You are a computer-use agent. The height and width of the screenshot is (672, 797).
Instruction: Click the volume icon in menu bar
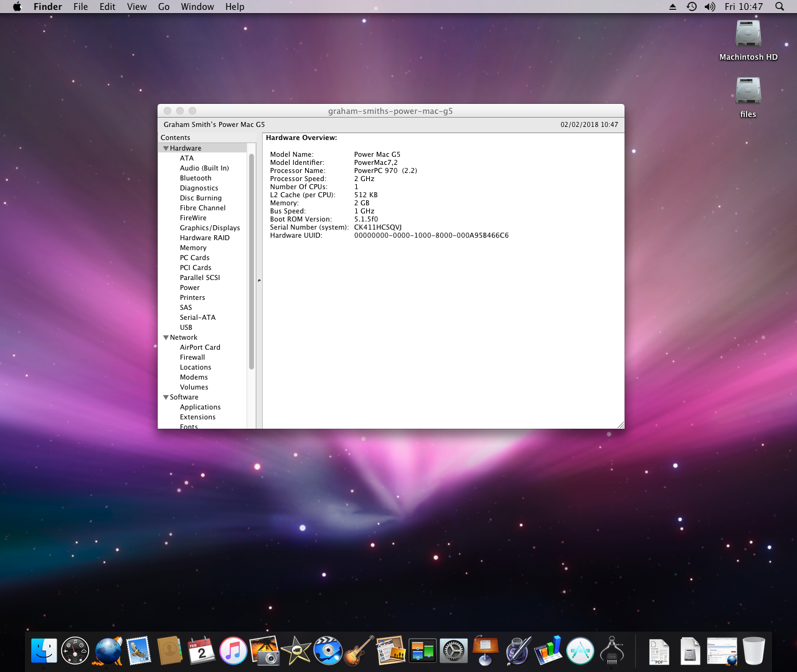[710, 7]
